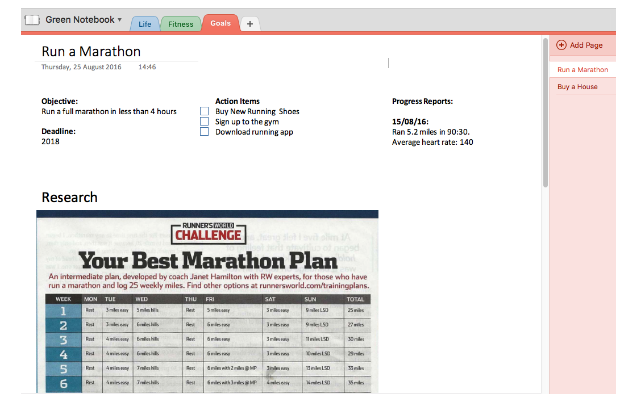Screen dimensions: 640x405
Task: Click the Buy New Running Shoes text
Action: click(257, 111)
